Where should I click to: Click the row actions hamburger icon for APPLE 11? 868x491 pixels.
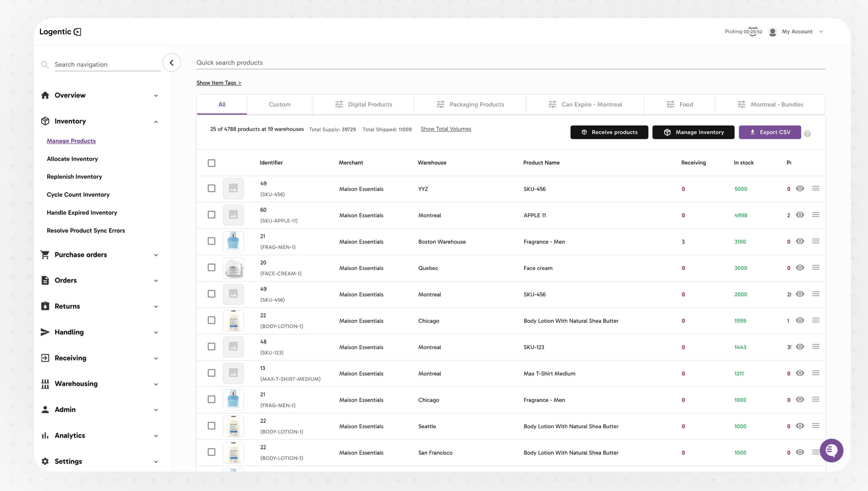pyautogui.click(x=816, y=215)
